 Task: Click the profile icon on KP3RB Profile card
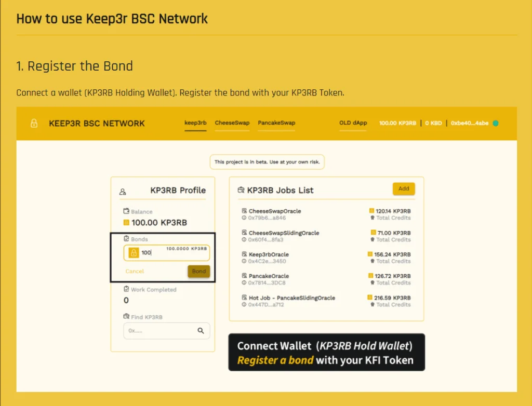123,191
